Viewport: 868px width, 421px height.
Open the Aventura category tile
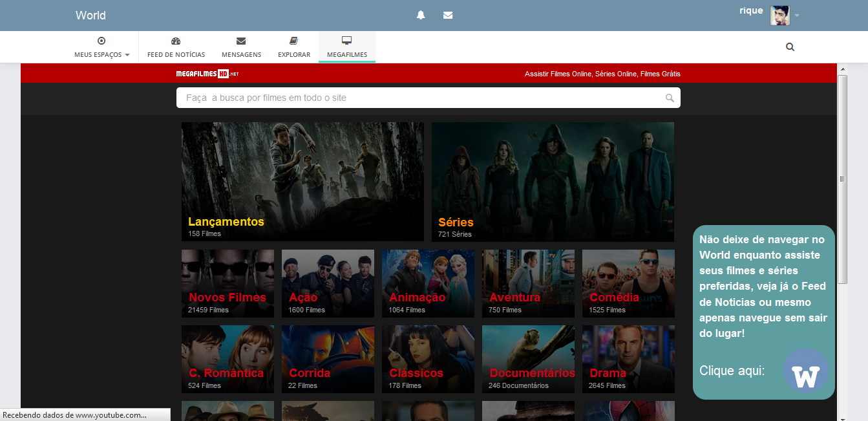click(528, 283)
